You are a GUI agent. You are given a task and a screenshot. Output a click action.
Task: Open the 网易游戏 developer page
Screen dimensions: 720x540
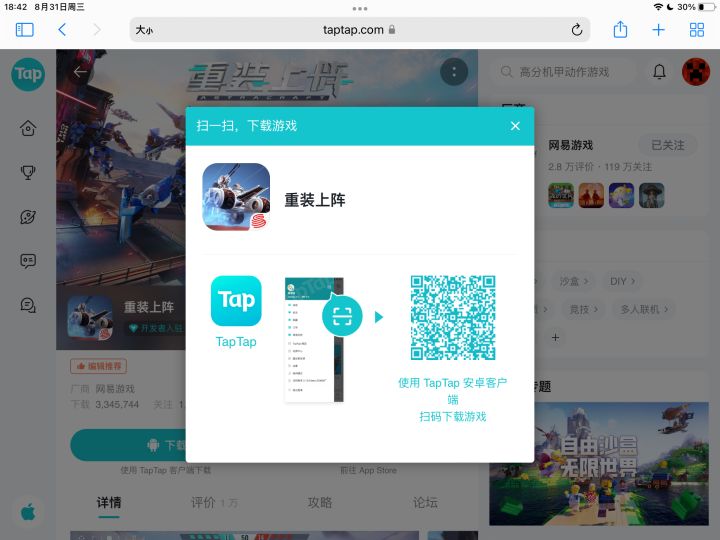point(571,146)
